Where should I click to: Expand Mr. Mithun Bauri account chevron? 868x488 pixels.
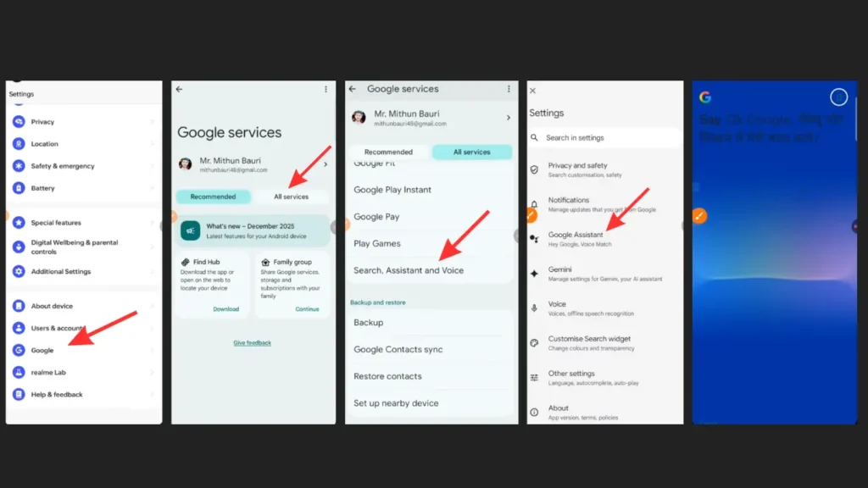(x=325, y=164)
